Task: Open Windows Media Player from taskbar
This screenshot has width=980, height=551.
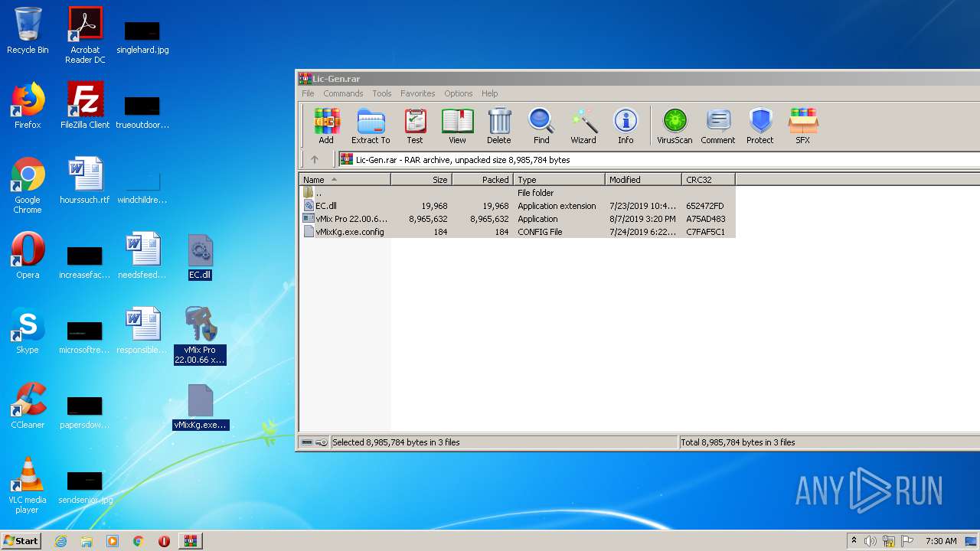Action: pyautogui.click(x=113, y=541)
